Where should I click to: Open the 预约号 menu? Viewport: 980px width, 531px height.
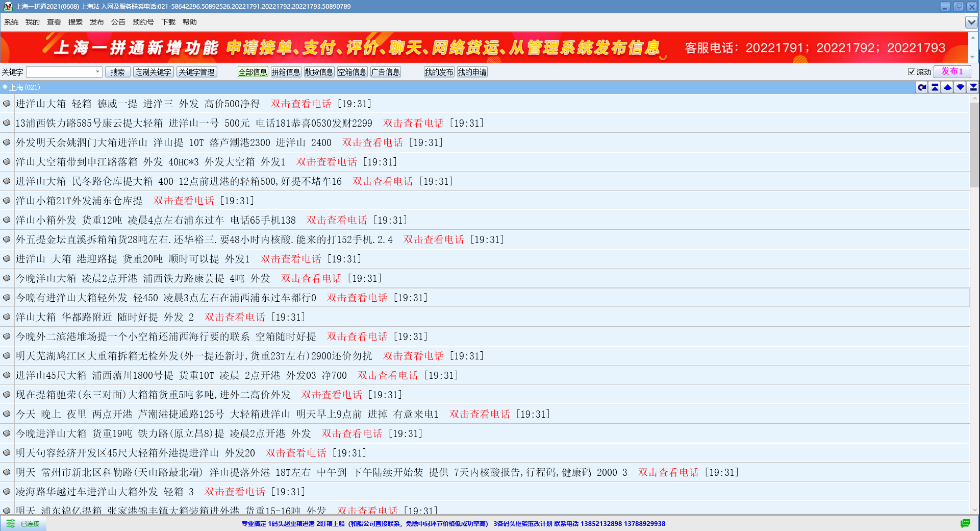click(143, 22)
